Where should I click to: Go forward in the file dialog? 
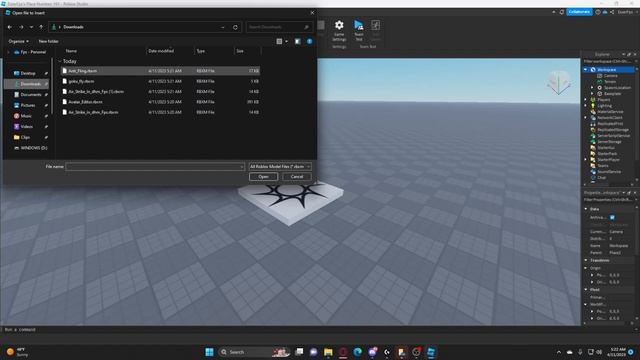point(21,27)
